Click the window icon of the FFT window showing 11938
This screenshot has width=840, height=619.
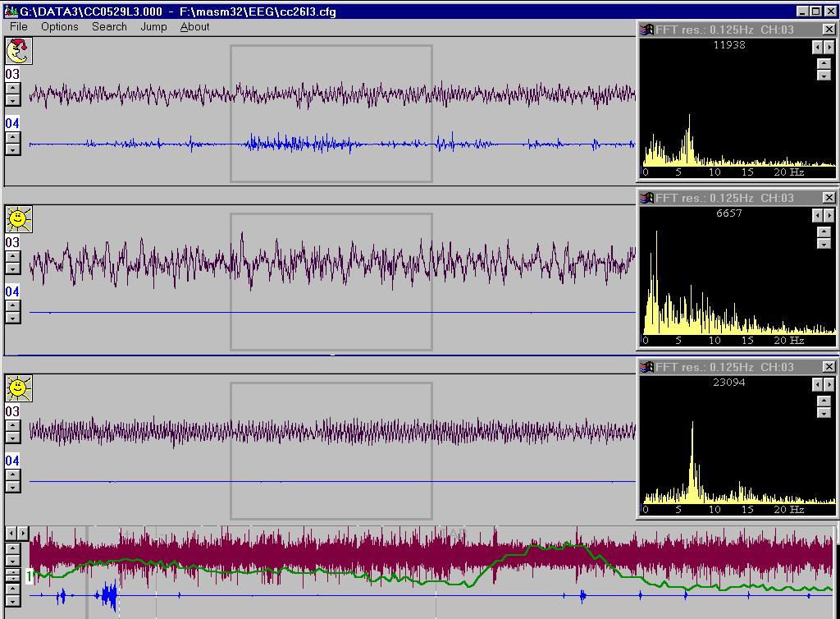tap(647, 30)
